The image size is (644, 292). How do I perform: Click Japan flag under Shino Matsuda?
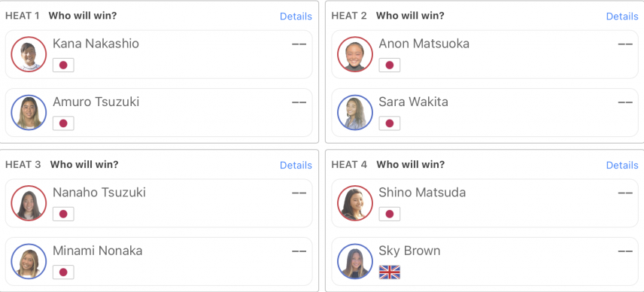(390, 214)
